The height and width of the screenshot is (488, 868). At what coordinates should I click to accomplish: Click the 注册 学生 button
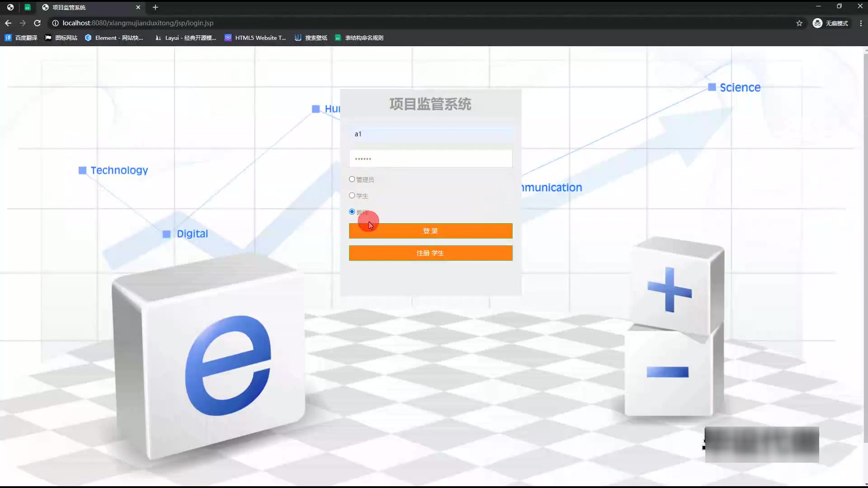click(430, 253)
